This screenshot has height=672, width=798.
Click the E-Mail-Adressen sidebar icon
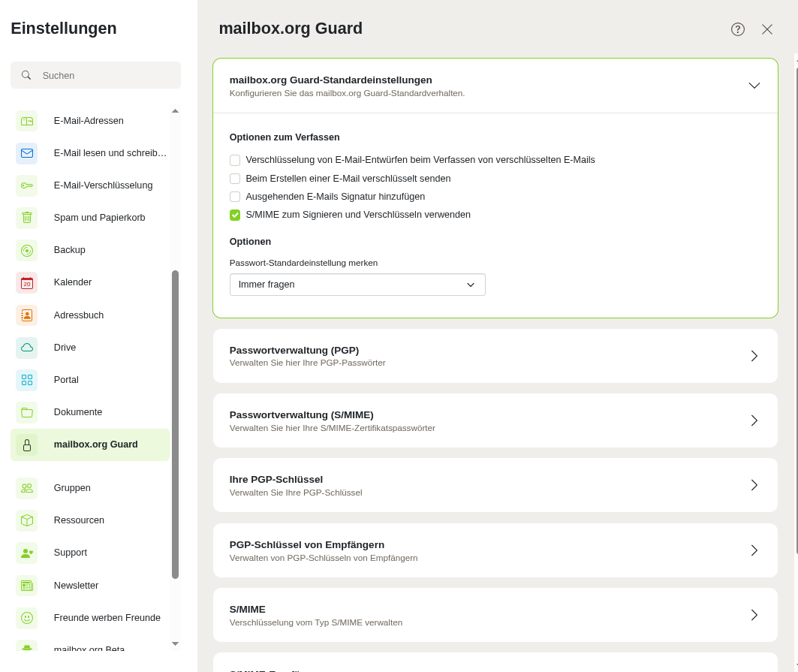pos(27,121)
